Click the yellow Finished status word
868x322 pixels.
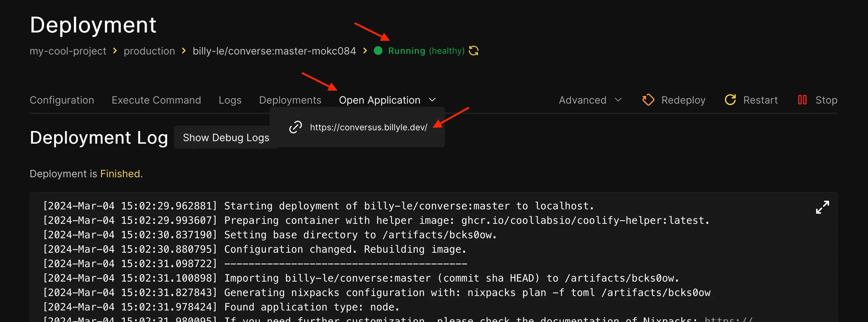120,174
